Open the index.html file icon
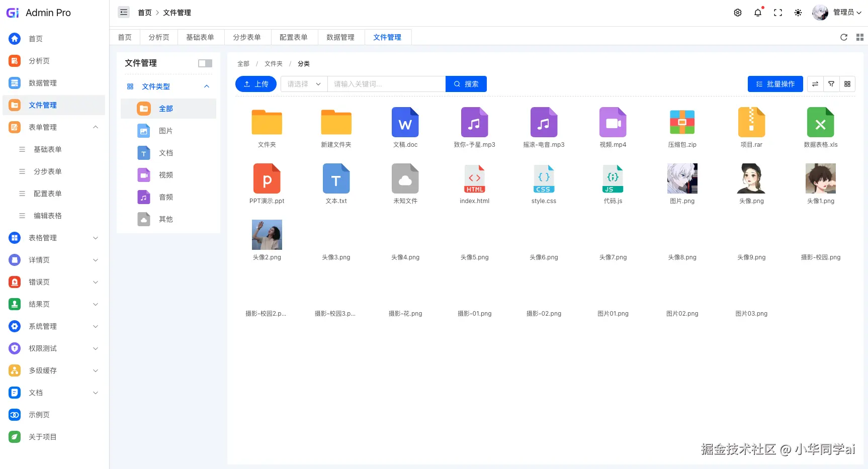The width and height of the screenshot is (868, 469). pyautogui.click(x=475, y=178)
